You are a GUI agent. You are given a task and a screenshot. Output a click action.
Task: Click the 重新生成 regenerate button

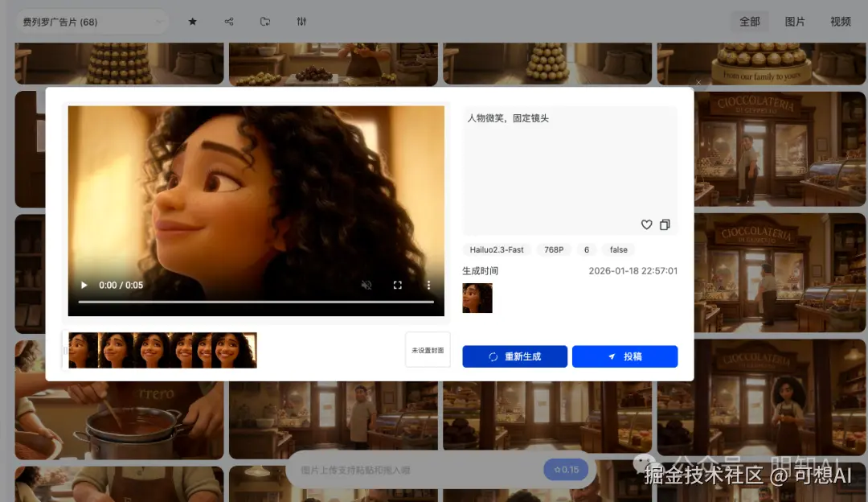pos(515,356)
